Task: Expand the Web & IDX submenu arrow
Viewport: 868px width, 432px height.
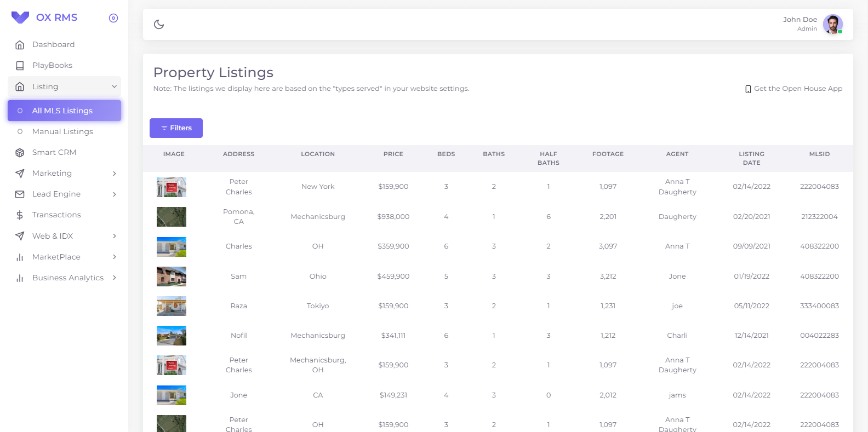Action: point(115,236)
